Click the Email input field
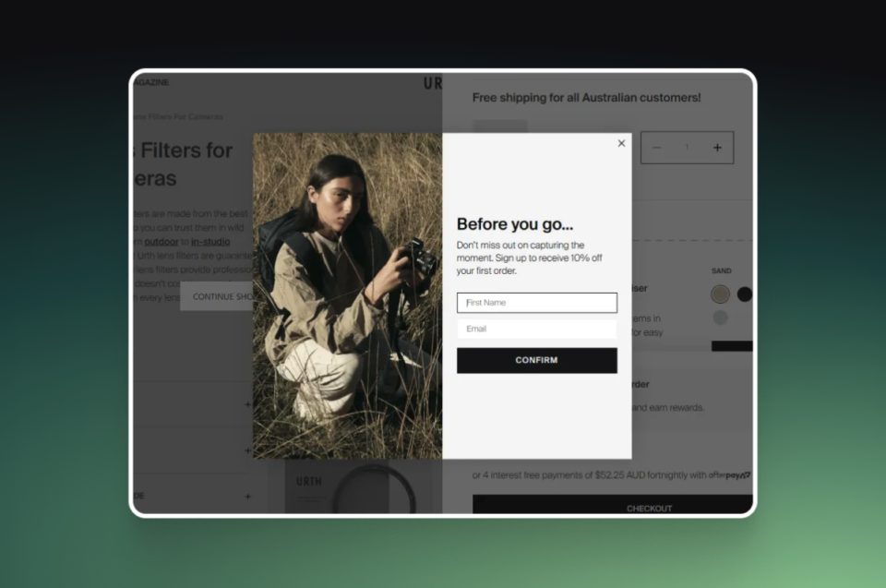886x588 pixels. (537, 329)
